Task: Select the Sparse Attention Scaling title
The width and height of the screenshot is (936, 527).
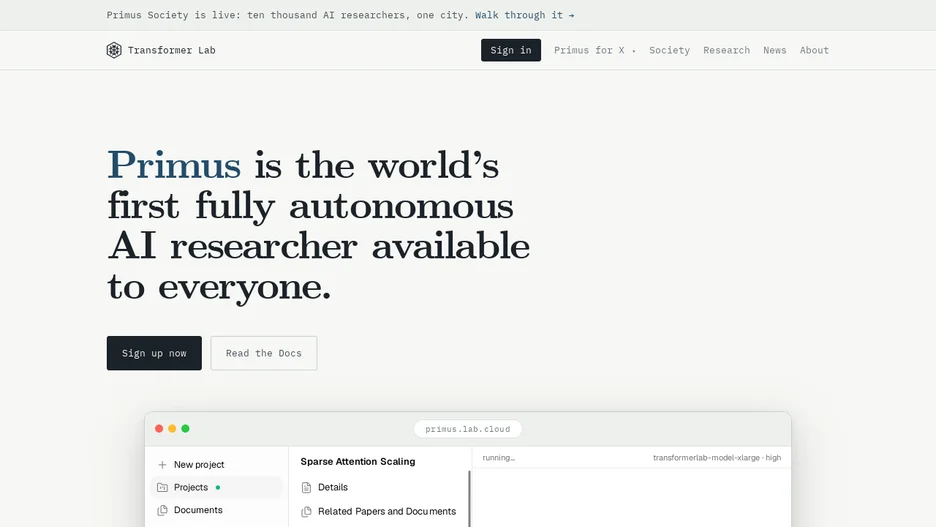Action: pyautogui.click(x=358, y=461)
